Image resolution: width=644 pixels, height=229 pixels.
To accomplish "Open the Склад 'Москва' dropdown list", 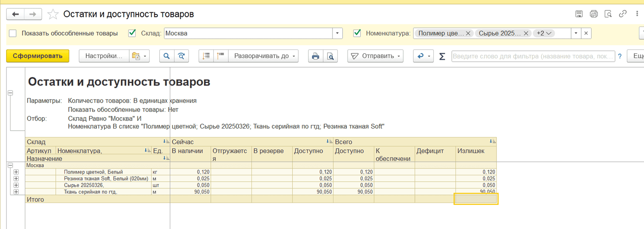I will 337,33.
